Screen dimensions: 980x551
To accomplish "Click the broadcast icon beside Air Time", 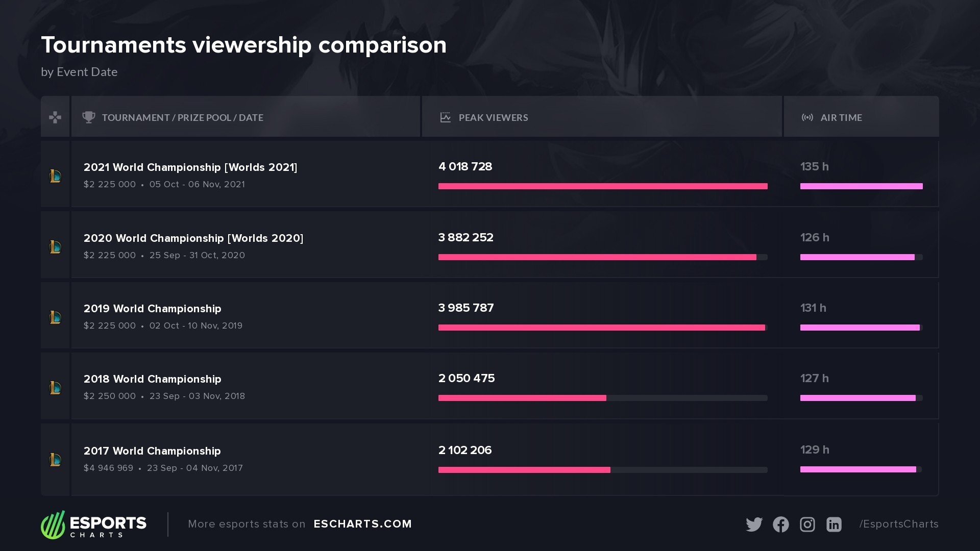I will 807,117.
